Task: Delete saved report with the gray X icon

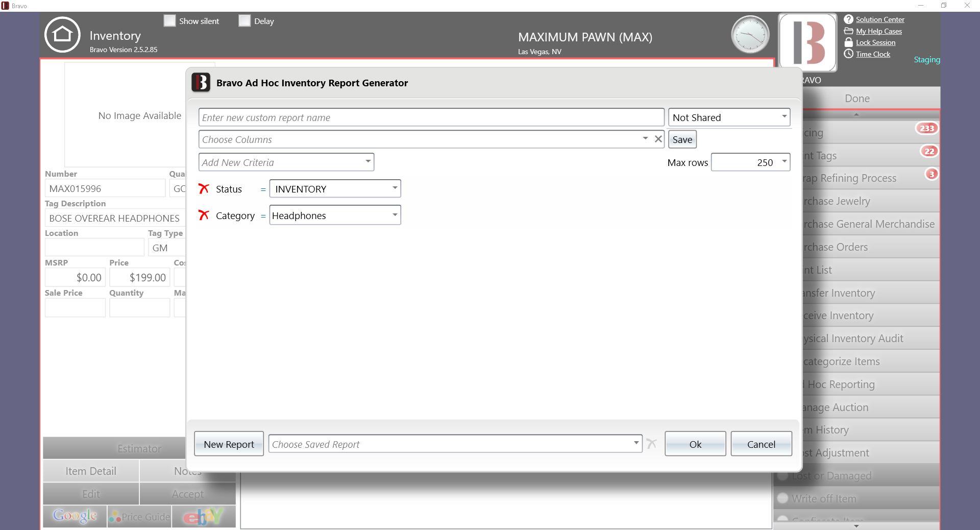Action: pos(651,444)
